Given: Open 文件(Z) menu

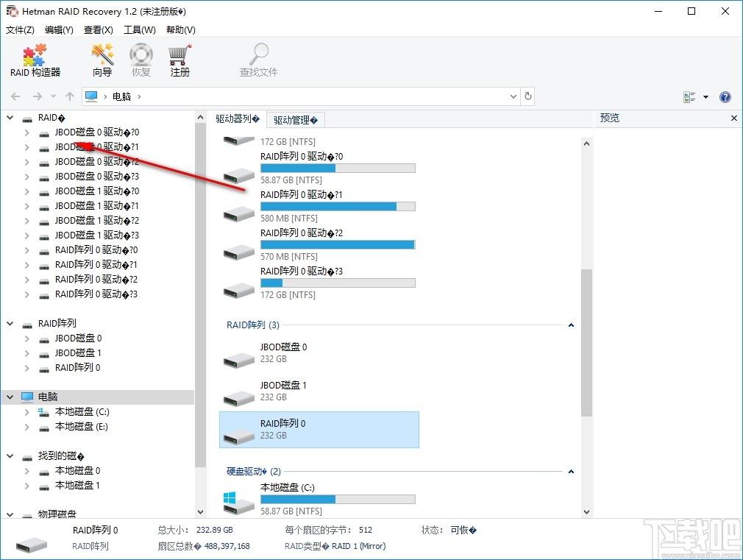Looking at the screenshot, I should coord(20,30).
